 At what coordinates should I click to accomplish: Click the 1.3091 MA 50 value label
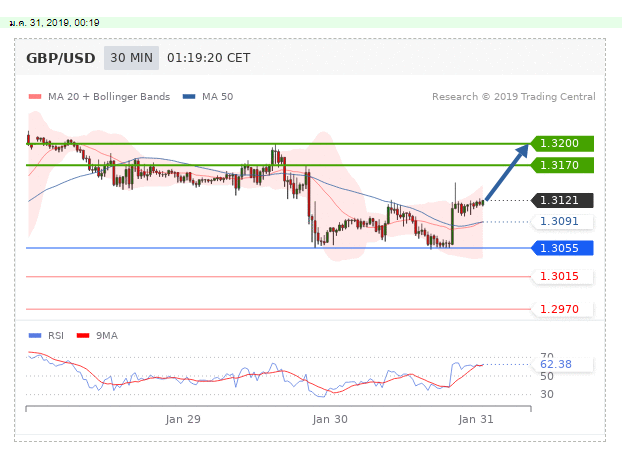[x=562, y=221]
